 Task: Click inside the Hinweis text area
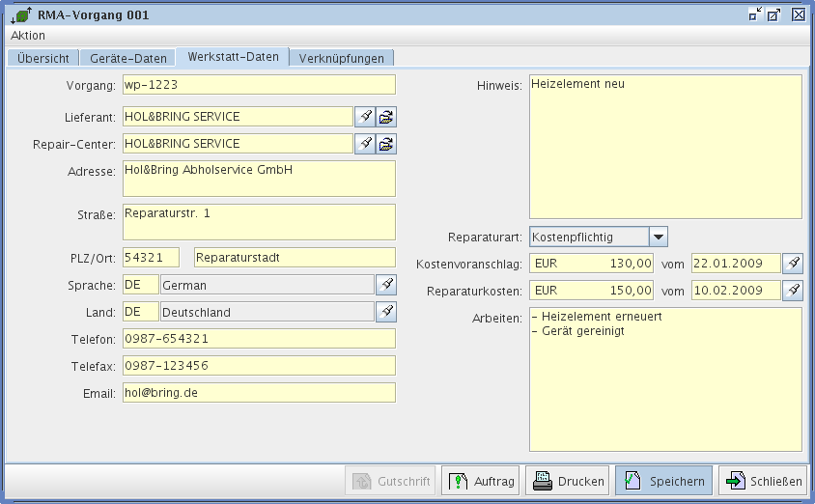665,147
